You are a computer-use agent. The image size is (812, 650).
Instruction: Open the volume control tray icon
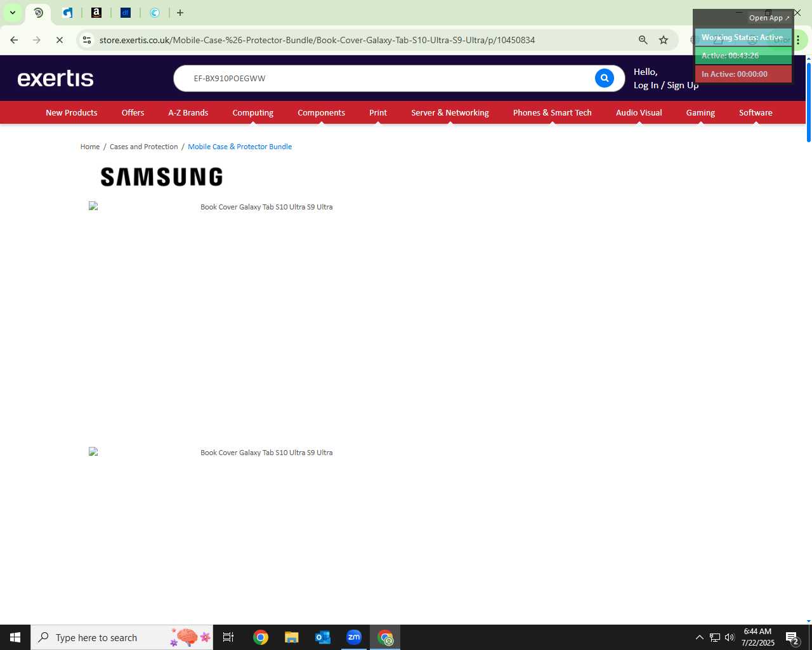(730, 637)
